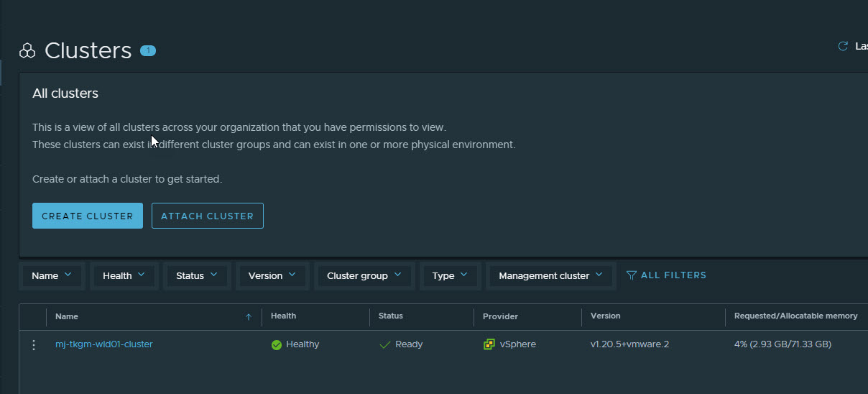Click the funnel icon for All Filters

click(632, 275)
